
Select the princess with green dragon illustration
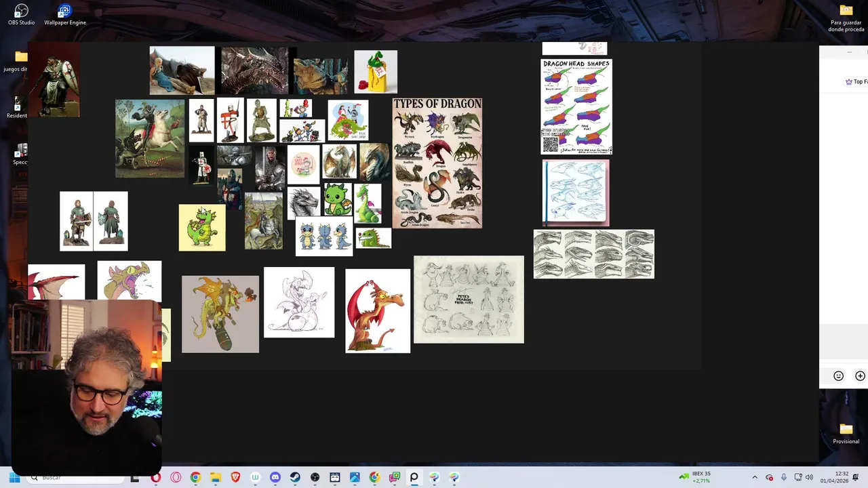[x=349, y=121]
